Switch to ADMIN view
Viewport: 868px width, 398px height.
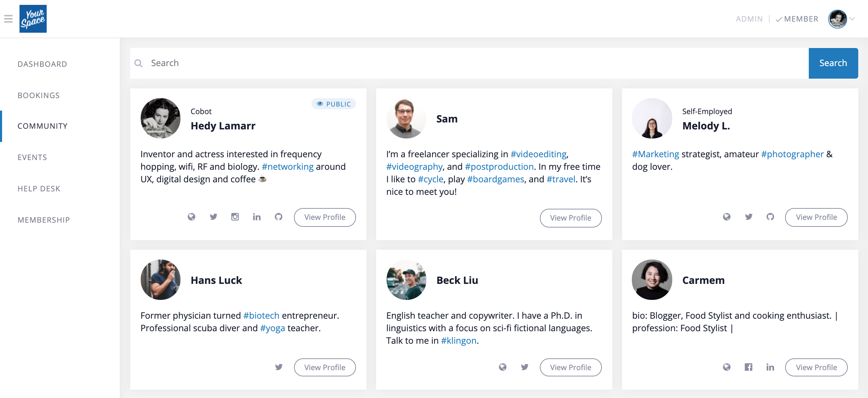click(750, 18)
